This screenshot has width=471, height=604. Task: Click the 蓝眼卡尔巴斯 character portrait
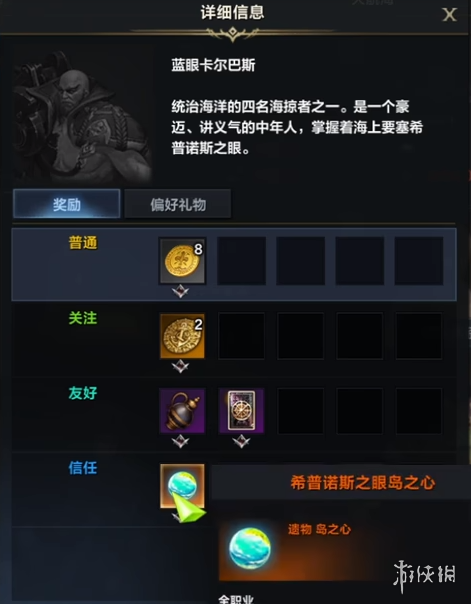point(82,116)
